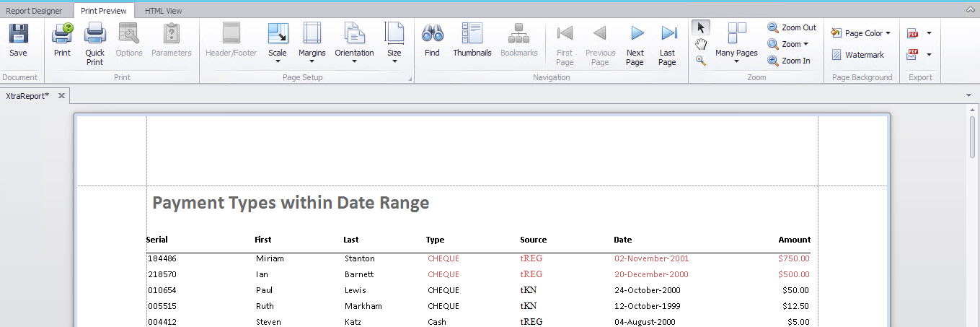
Task: Click the report title Payment Types within Date Range
Action: pyautogui.click(x=291, y=203)
